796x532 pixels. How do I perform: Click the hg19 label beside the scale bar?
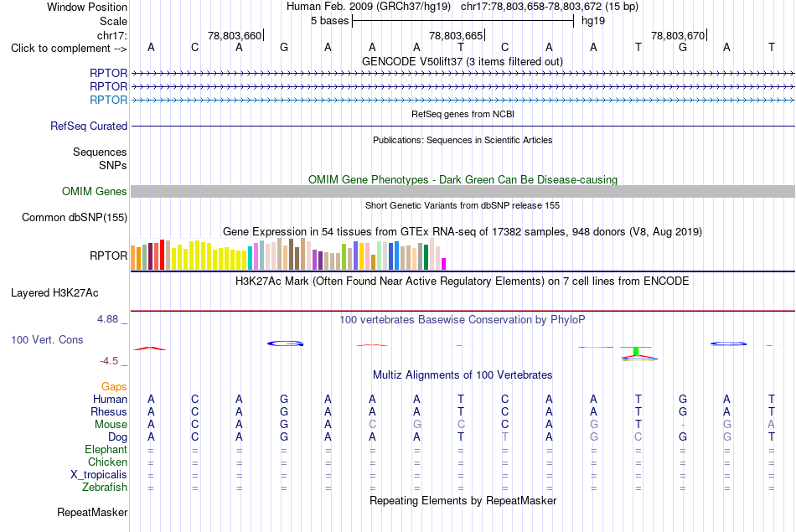[593, 21]
